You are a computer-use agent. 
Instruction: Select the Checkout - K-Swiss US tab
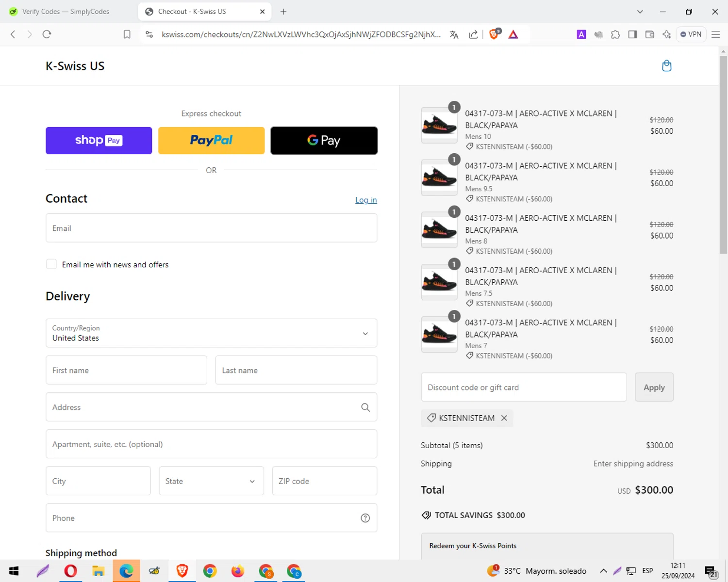point(204,12)
